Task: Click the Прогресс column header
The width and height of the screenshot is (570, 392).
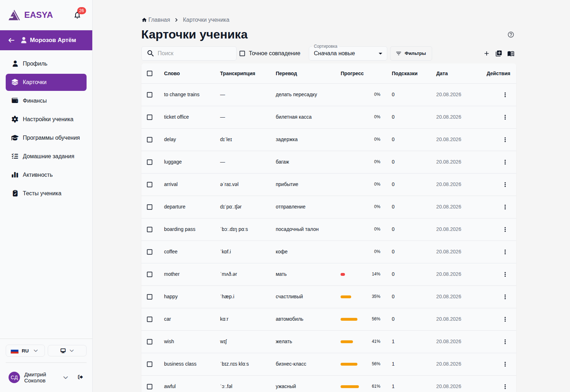Action: pos(352,73)
